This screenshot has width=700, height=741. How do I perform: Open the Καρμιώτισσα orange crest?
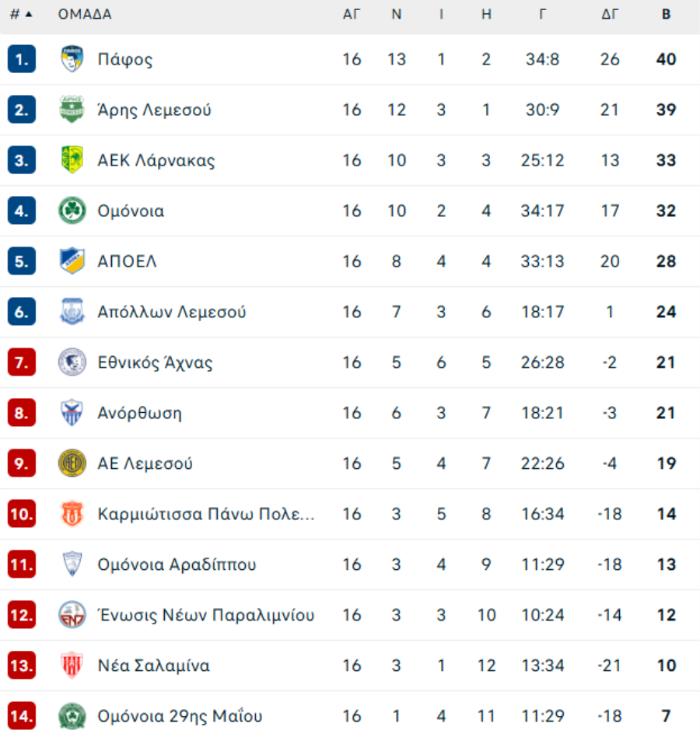72,514
